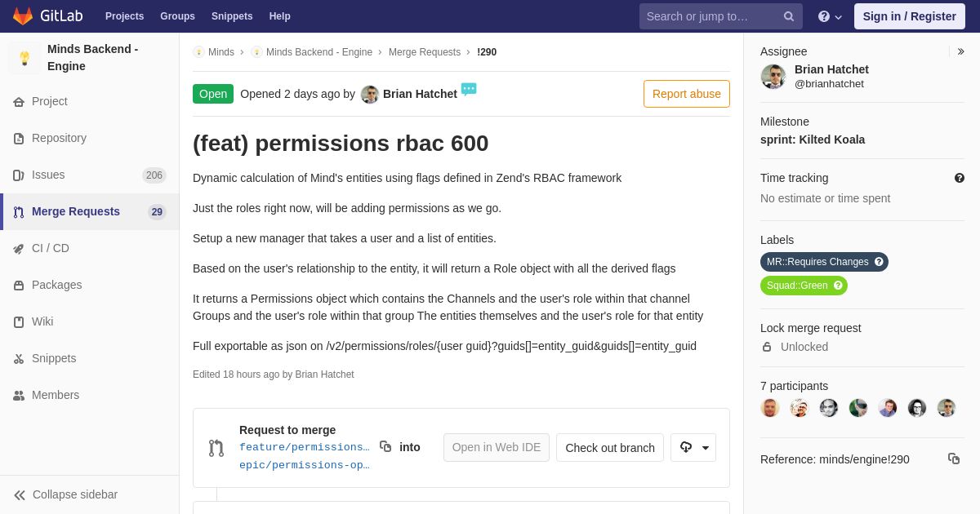Click the first-contribution chat bubble icon
The image size is (980, 514).
click(469, 89)
